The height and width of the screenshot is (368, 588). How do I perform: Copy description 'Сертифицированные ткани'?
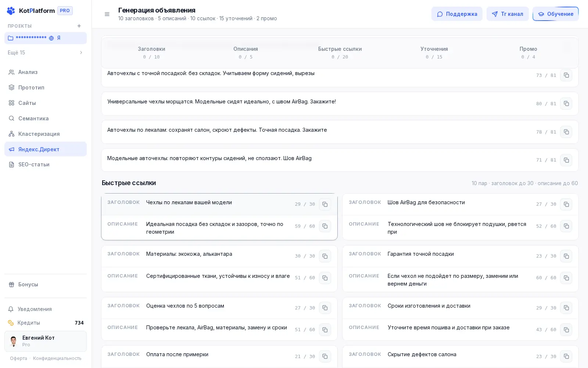point(325,278)
